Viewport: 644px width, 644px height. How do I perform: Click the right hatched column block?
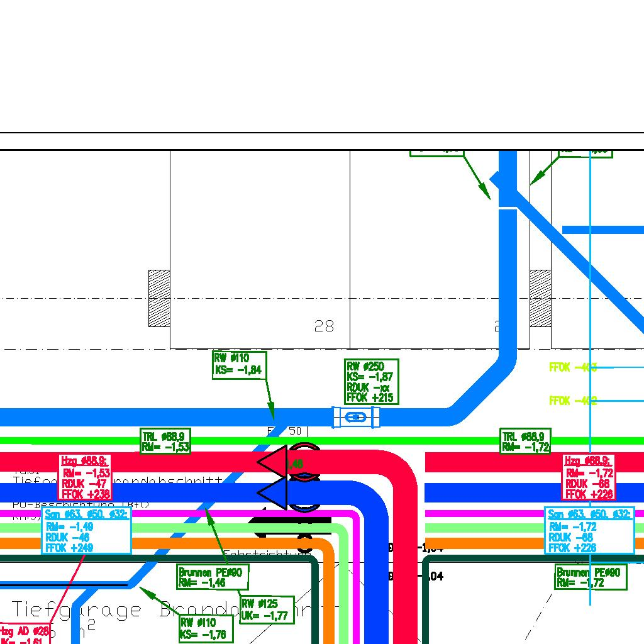[540, 298]
